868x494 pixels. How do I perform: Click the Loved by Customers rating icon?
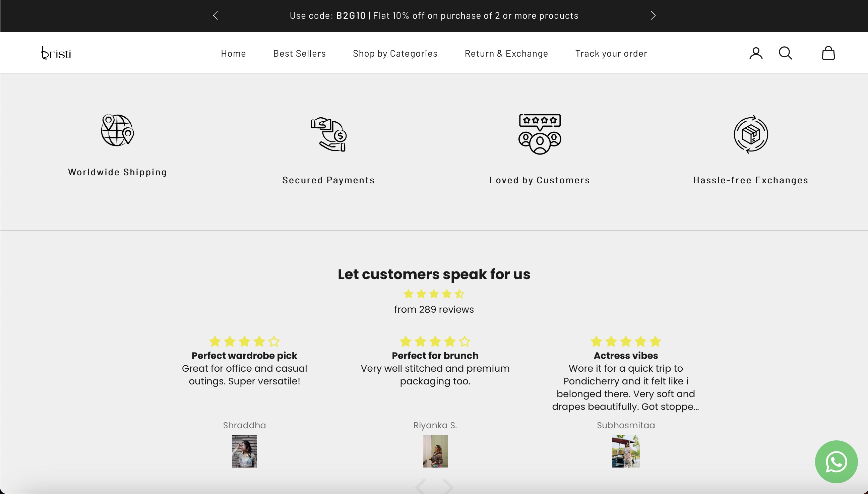[x=540, y=134]
